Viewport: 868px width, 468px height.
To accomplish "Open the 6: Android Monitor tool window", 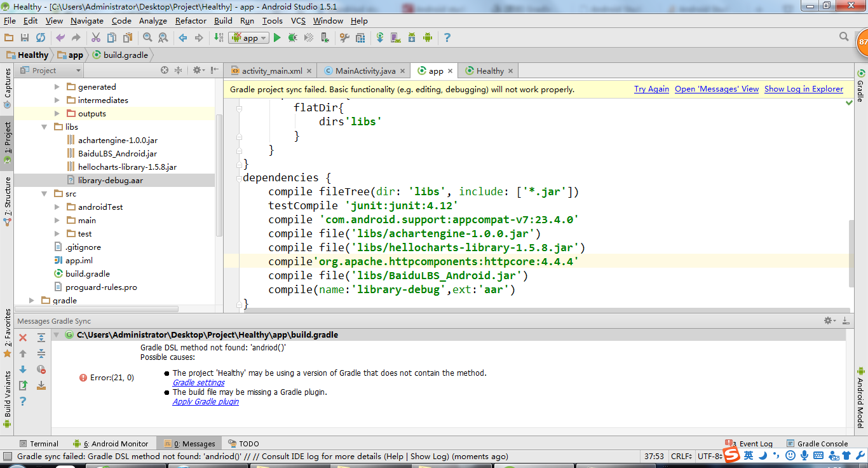I will [111, 444].
